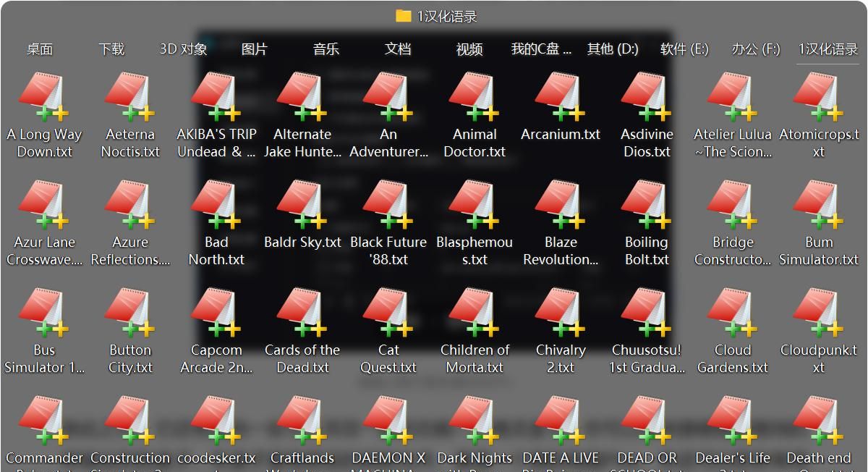The height and width of the screenshot is (472, 868).
Task: Select the Cards of the Dead.txt icon
Action: (x=302, y=312)
